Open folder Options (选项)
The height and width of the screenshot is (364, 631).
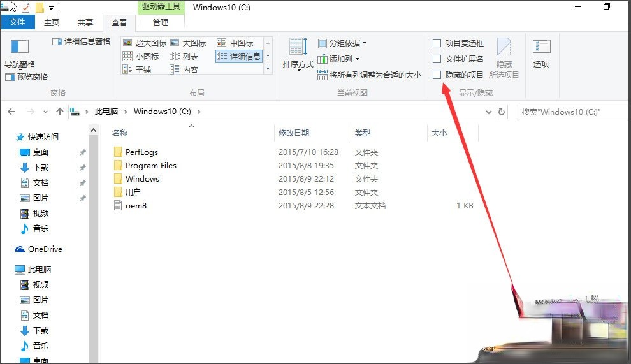tap(541, 54)
